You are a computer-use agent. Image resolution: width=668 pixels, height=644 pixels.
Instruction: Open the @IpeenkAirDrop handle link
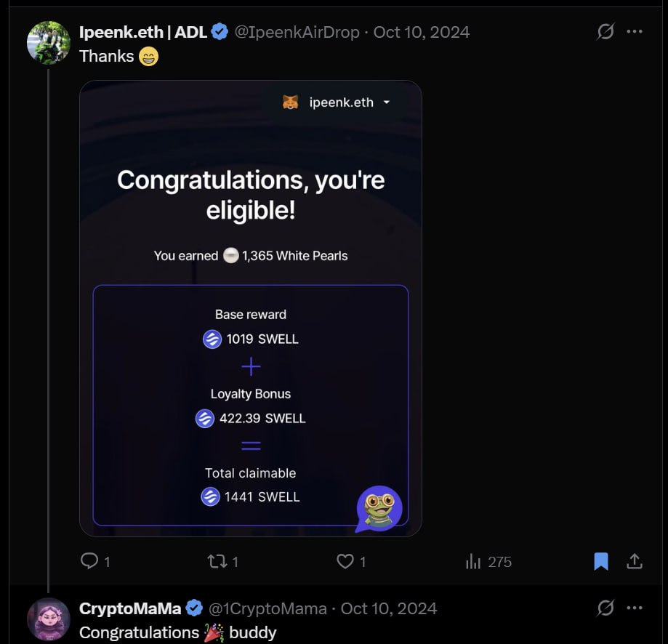[297, 32]
